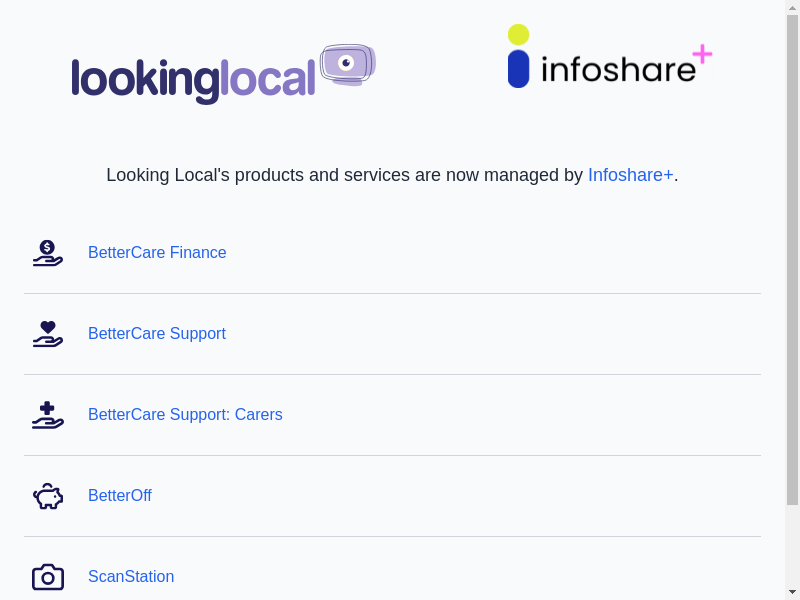Click the purple eye screen icon in logo
800x600 pixels.
[x=347, y=64]
